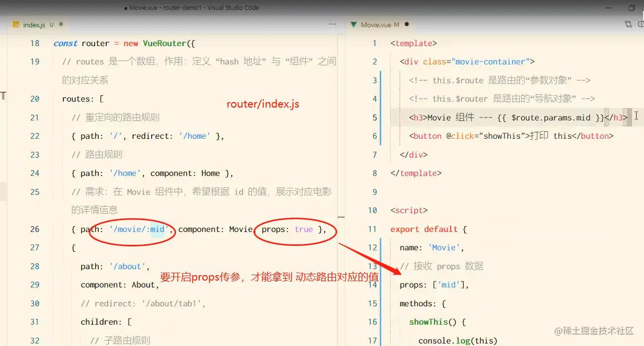
Task: Click 'methods: {' on line 15
Action: (x=423, y=303)
